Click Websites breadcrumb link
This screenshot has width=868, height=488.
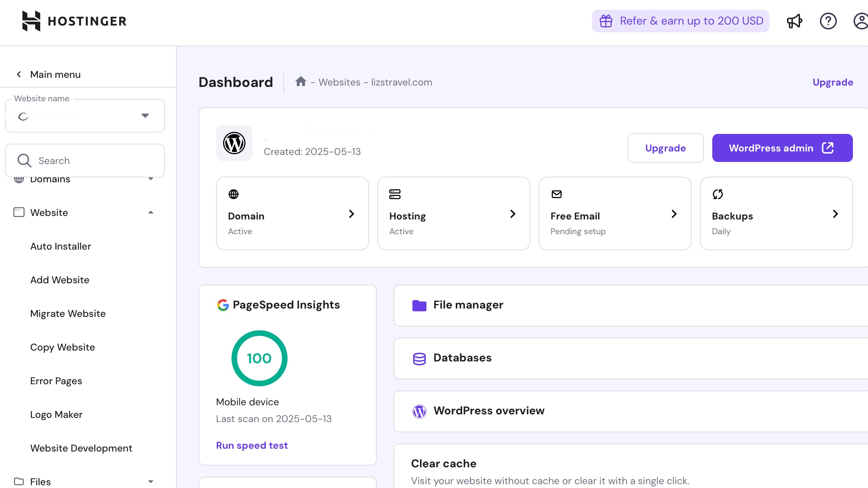(x=339, y=82)
